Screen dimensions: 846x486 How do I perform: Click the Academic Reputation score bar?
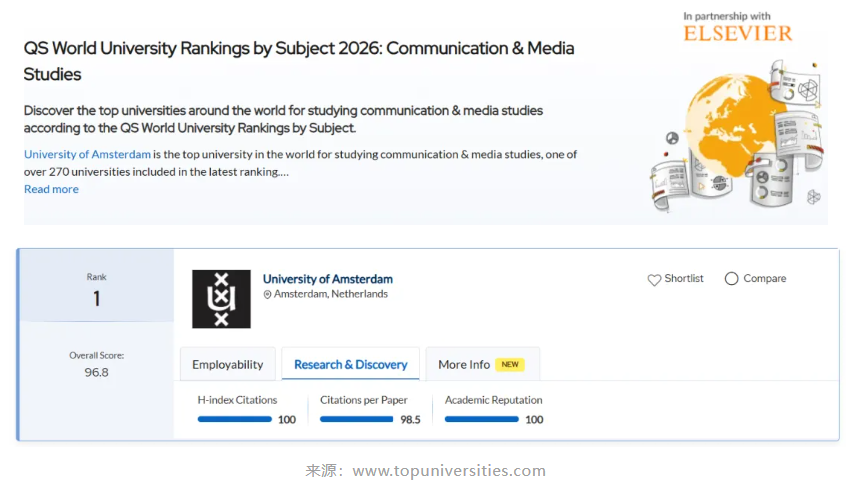(481, 420)
